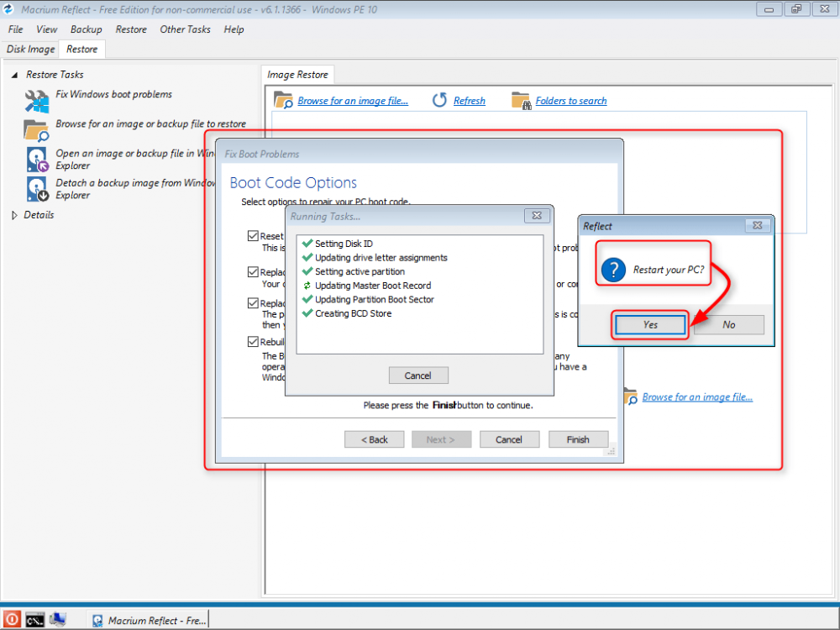The height and width of the screenshot is (630, 840).
Task: Click the folder icon beside the lower Browse for an image file link
Action: [x=631, y=397]
